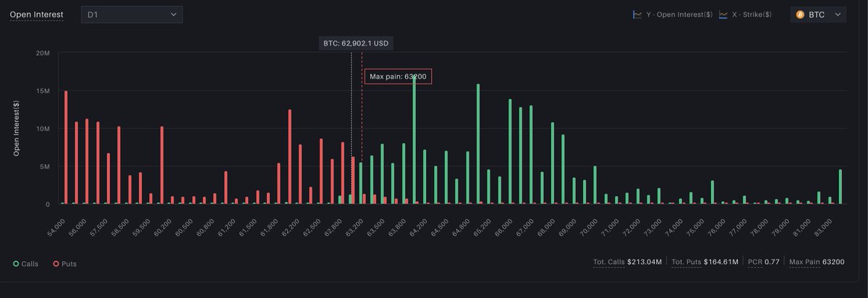The width and height of the screenshot is (868, 298).
Task: Click the '15M' y-axis label
Action: (x=42, y=91)
